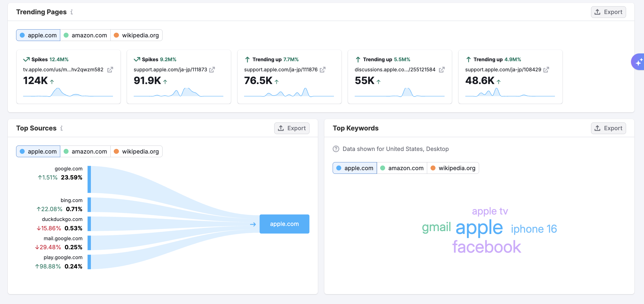Image resolution: width=644 pixels, height=304 pixels.
Task: Click the help icon beside Data shown text
Action: point(336,149)
